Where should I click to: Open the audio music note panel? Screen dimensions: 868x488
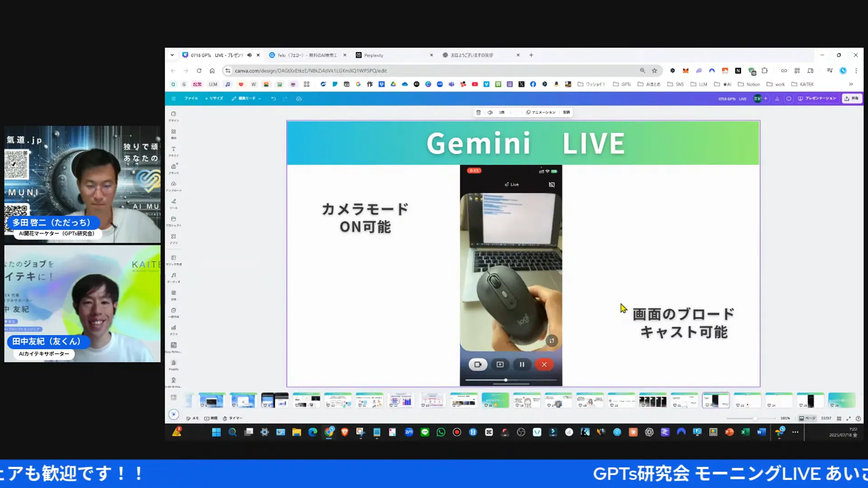click(174, 277)
